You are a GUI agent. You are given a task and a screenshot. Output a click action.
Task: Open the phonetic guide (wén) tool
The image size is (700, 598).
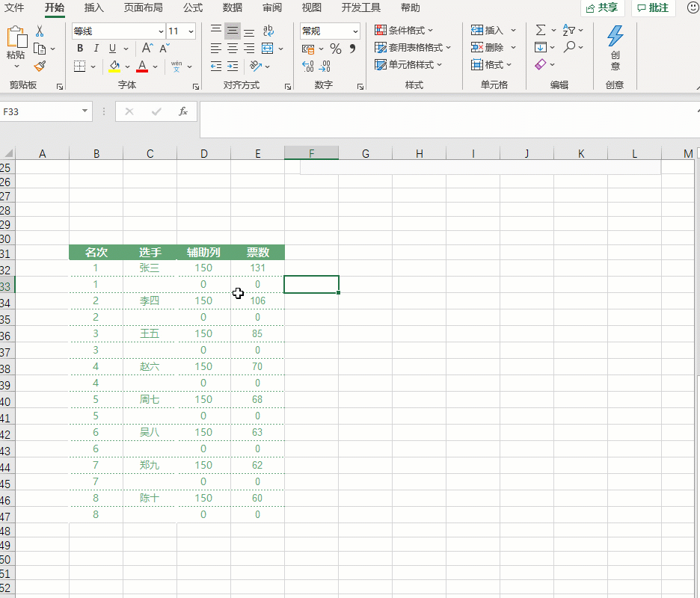176,67
